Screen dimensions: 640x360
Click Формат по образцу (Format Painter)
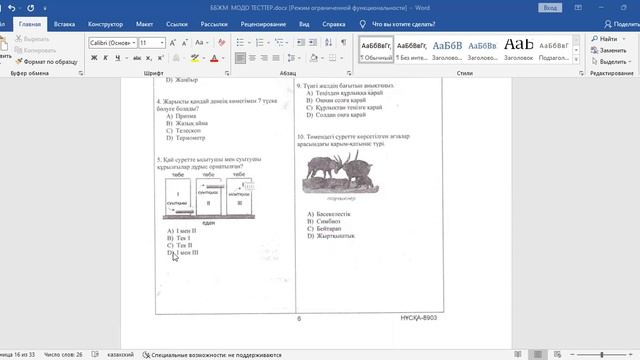click(x=47, y=62)
